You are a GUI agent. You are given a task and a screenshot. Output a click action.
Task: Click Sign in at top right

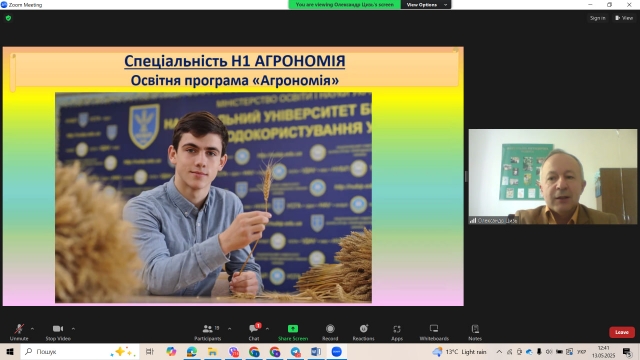[598, 18]
